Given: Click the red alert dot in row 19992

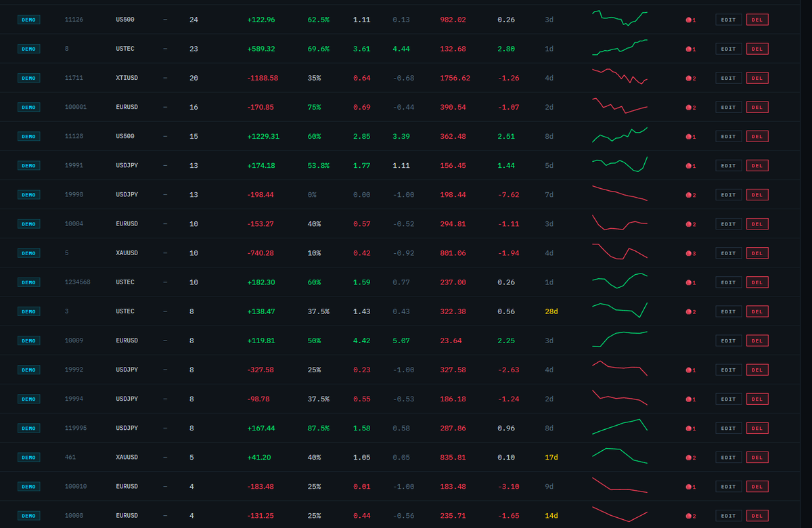Looking at the screenshot, I should point(689,370).
